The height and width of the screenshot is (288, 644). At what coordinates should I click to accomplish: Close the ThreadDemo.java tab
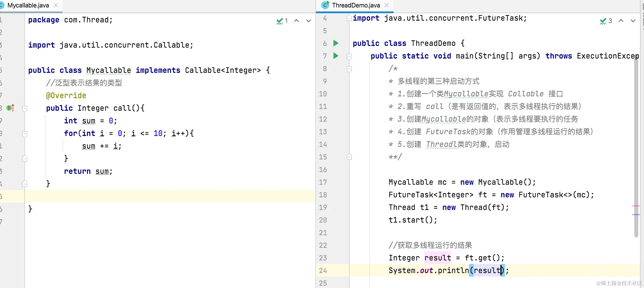click(x=387, y=5)
